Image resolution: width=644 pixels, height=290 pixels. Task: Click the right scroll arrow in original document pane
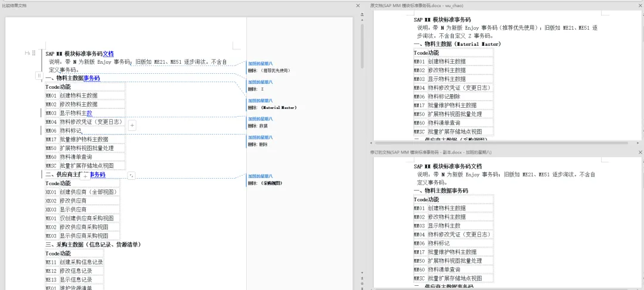637,143
